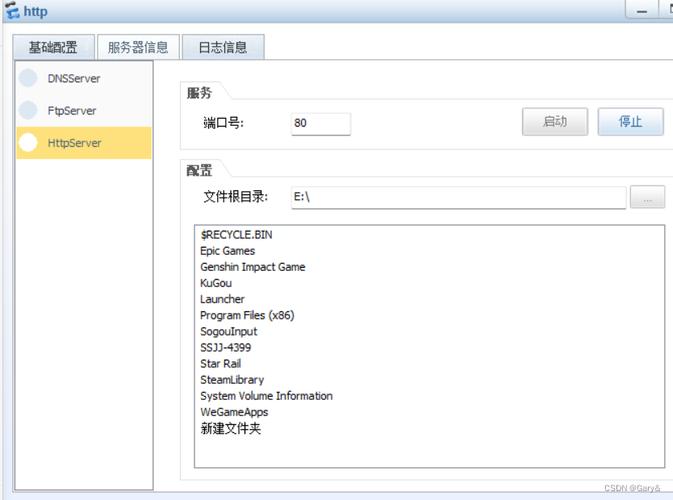
Task: Open the 服务器信息 tab
Action: [138, 47]
